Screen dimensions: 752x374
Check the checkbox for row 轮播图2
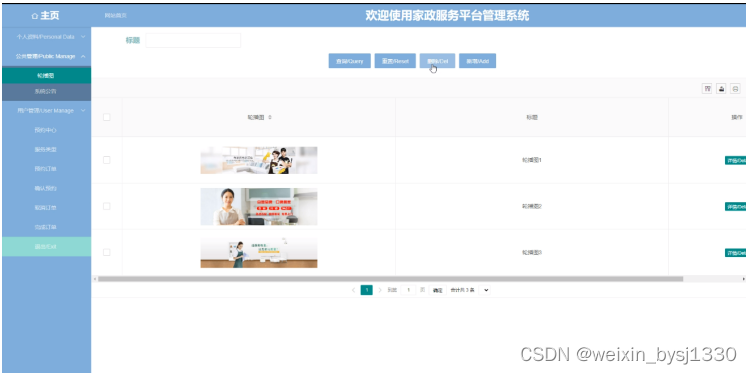click(106, 206)
